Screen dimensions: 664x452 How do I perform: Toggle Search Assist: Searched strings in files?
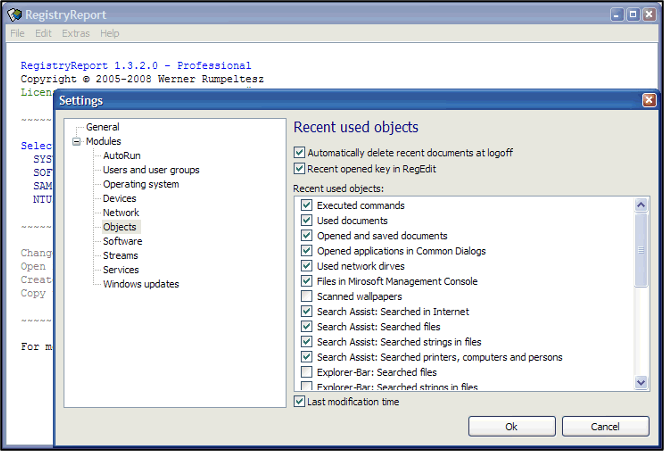307,342
